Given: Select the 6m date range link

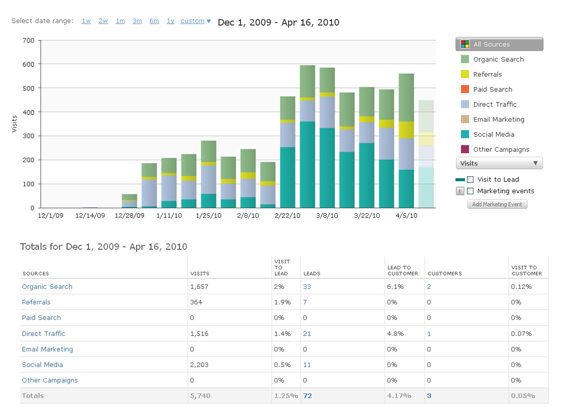Looking at the screenshot, I should pos(154,21).
